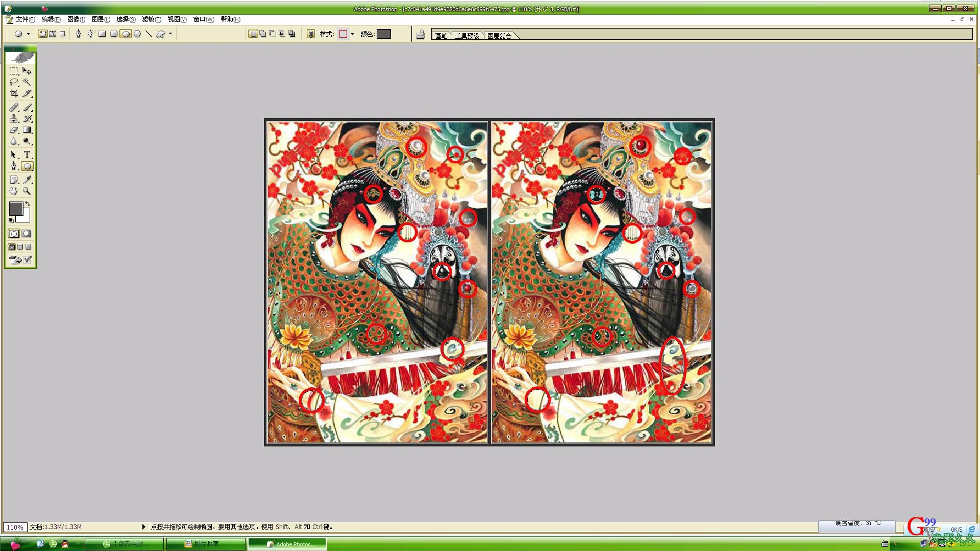The width and height of the screenshot is (980, 551).
Task: Open the 滤镜 (Filter) menu
Action: click(x=151, y=19)
